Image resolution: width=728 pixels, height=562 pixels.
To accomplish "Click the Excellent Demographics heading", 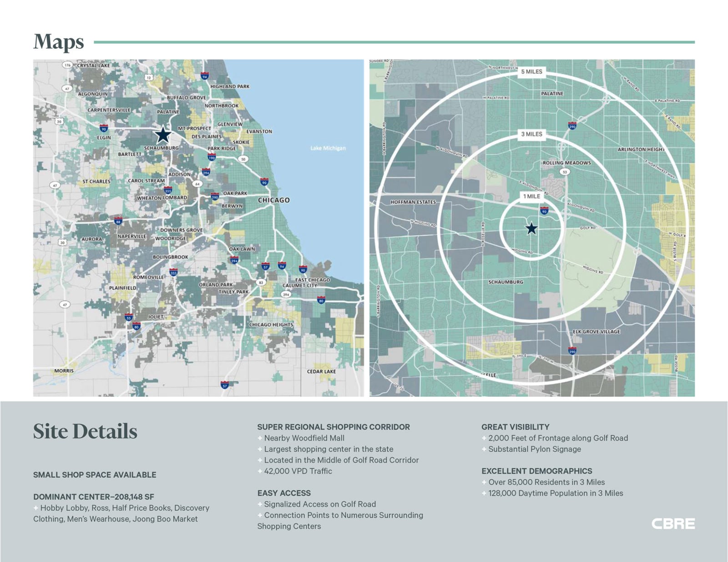I will (x=536, y=471).
